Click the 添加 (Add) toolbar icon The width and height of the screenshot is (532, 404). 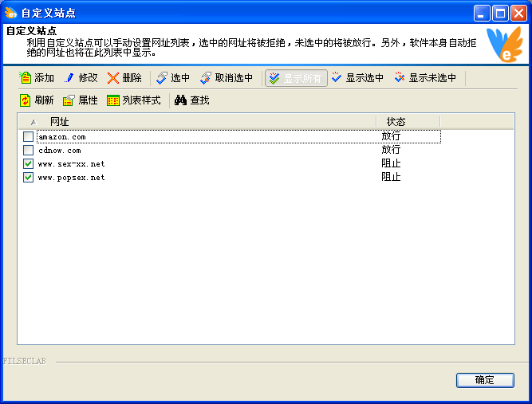(x=26, y=78)
